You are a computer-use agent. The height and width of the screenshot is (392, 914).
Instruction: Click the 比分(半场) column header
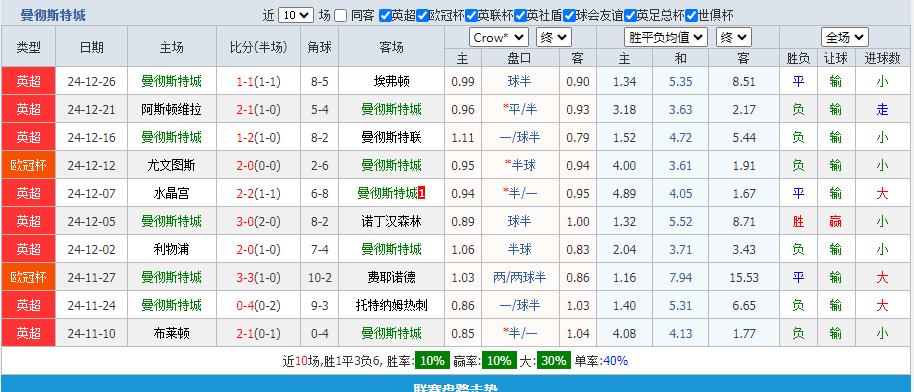[x=259, y=47]
